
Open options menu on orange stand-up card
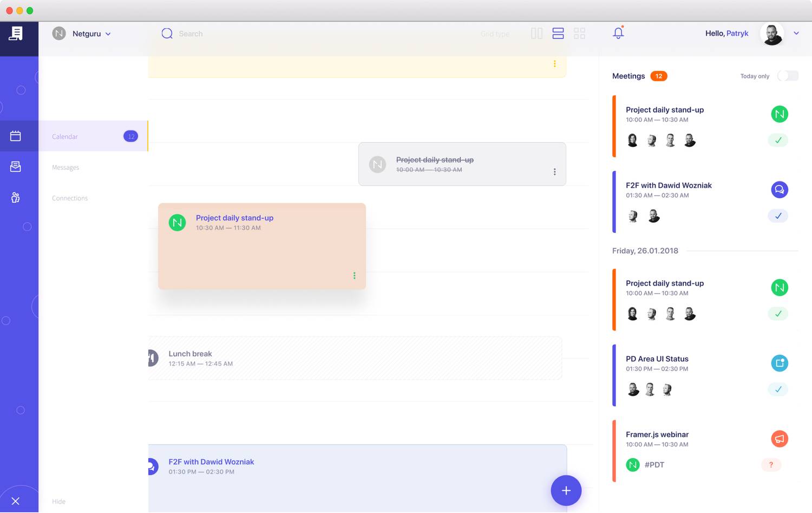[x=355, y=276]
